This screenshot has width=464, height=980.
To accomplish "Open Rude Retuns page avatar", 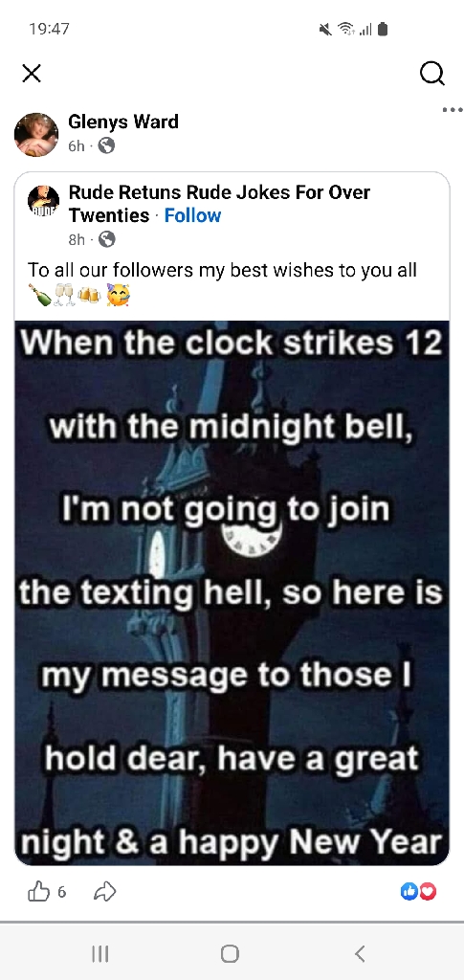I will pyautogui.click(x=44, y=201).
